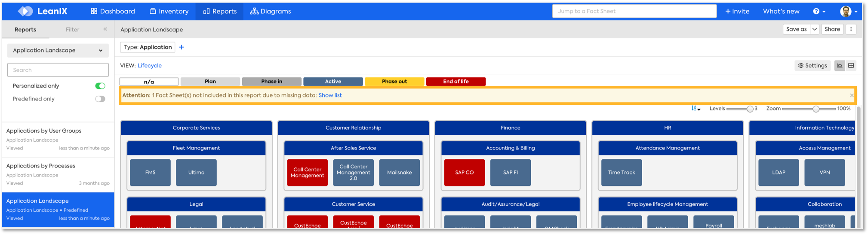Expand the Save as dropdown arrow
Viewport: 868px width, 234px height.
pyautogui.click(x=815, y=29)
